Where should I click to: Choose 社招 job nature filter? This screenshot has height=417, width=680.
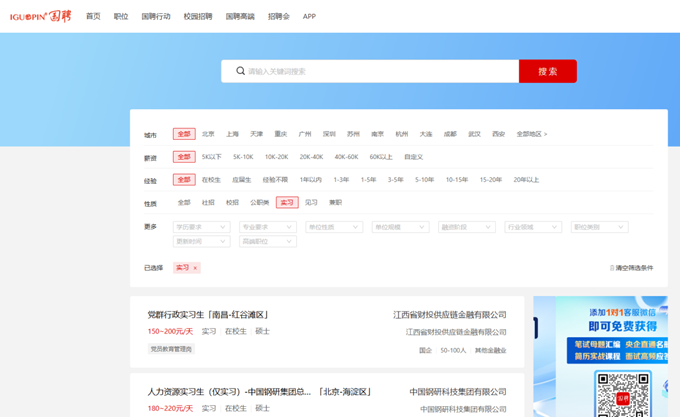pyautogui.click(x=208, y=202)
